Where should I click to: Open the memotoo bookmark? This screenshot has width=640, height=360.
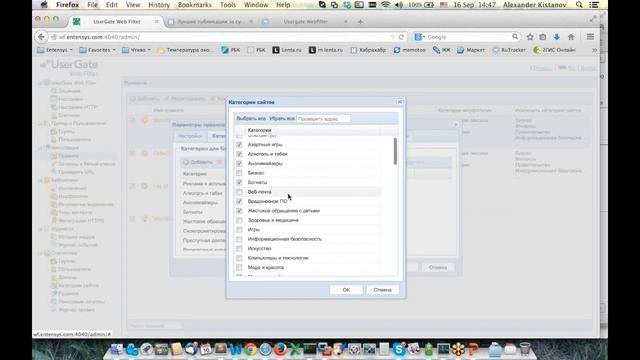409,50
